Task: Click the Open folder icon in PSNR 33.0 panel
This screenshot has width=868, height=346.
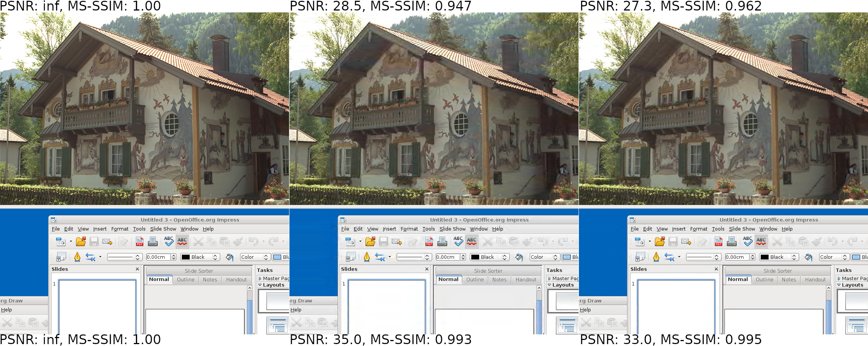Action: click(660, 241)
